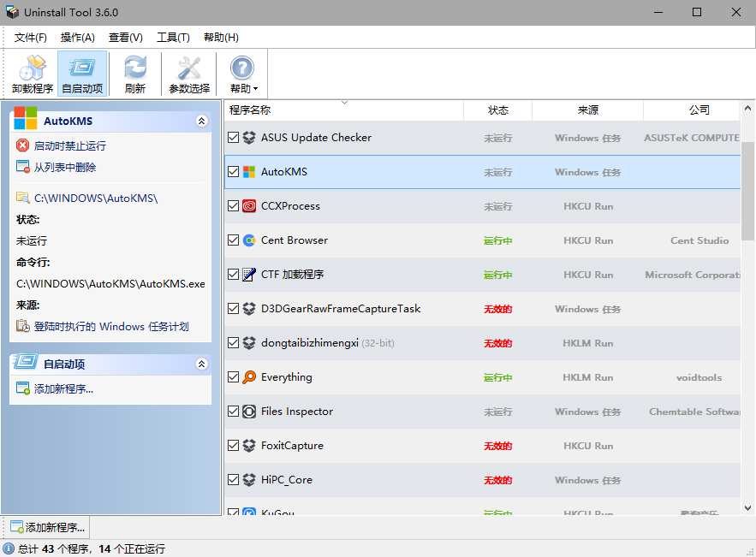Open the 帮助 toolbar dropdown arrow
This screenshot has height=557, width=756.
tap(255, 89)
